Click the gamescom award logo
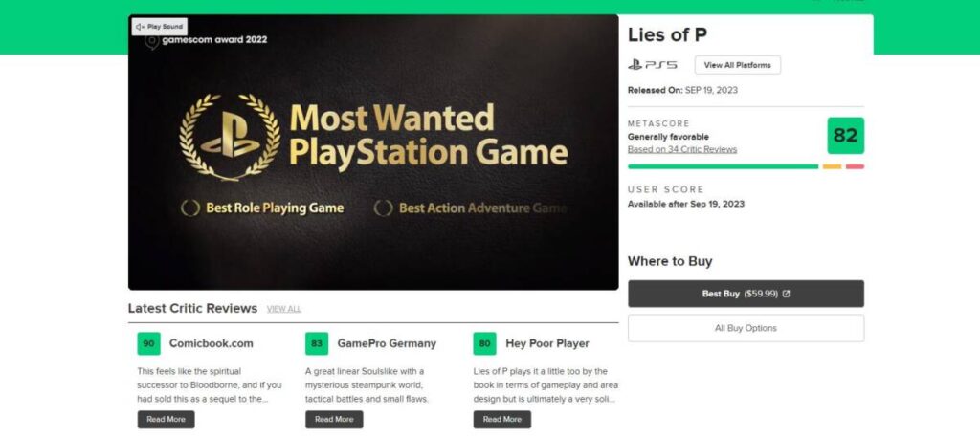The image size is (980, 438). [151, 41]
